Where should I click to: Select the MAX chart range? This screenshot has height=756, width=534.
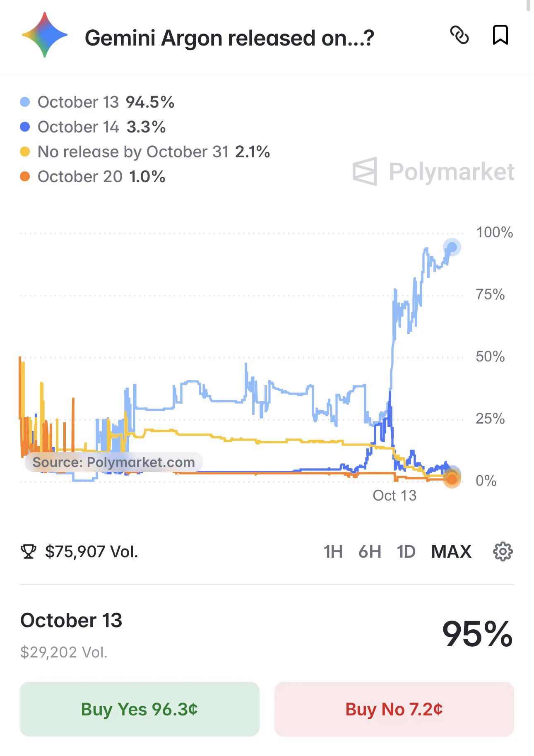pos(451,551)
